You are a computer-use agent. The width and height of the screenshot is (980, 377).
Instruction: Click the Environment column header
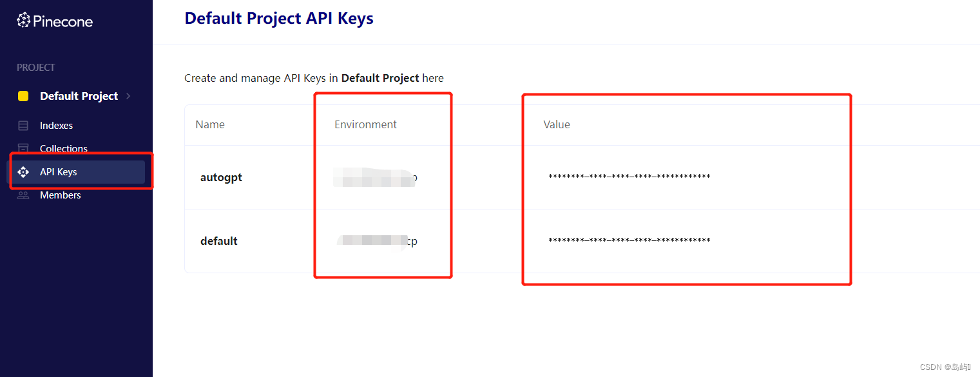pyautogui.click(x=365, y=124)
